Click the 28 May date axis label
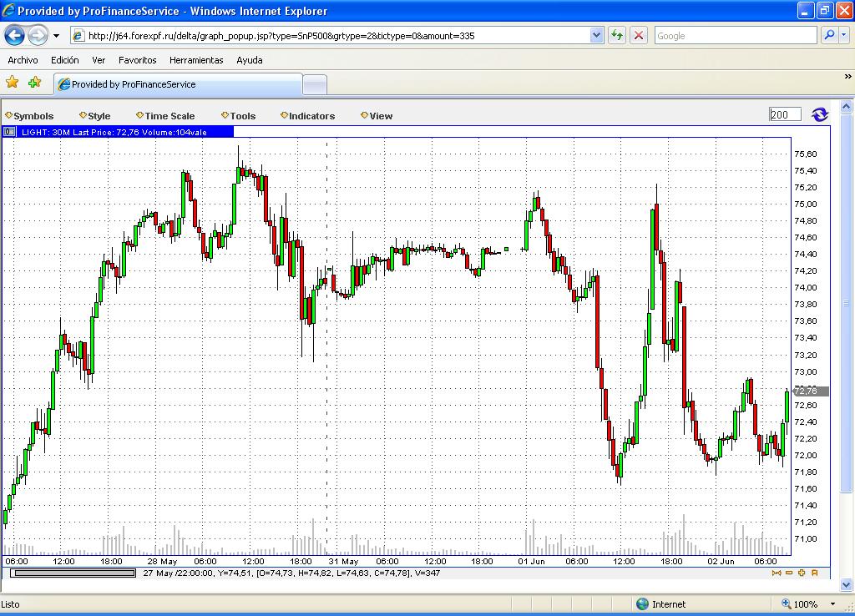This screenshot has height=616, width=855. (x=163, y=561)
